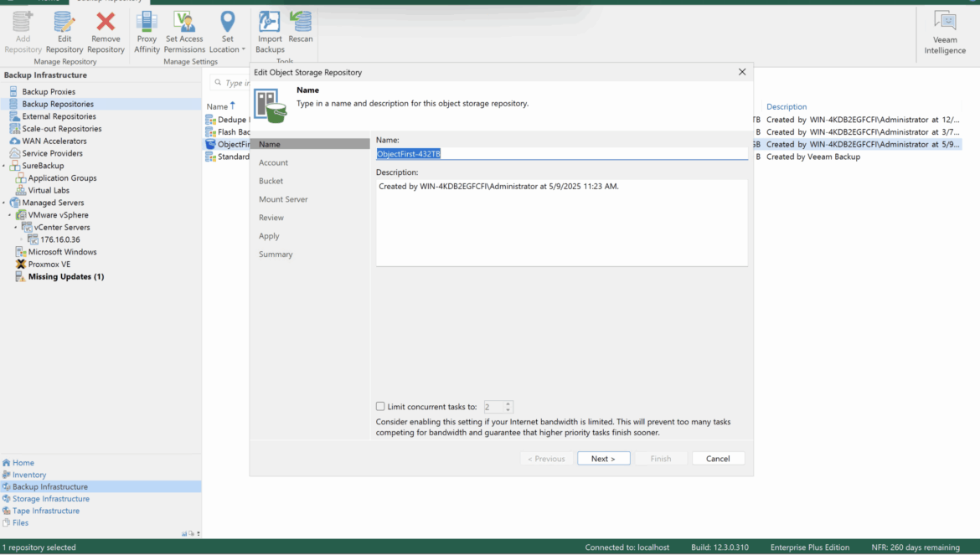
Task: Select Virtual Labs node
Action: click(x=48, y=190)
